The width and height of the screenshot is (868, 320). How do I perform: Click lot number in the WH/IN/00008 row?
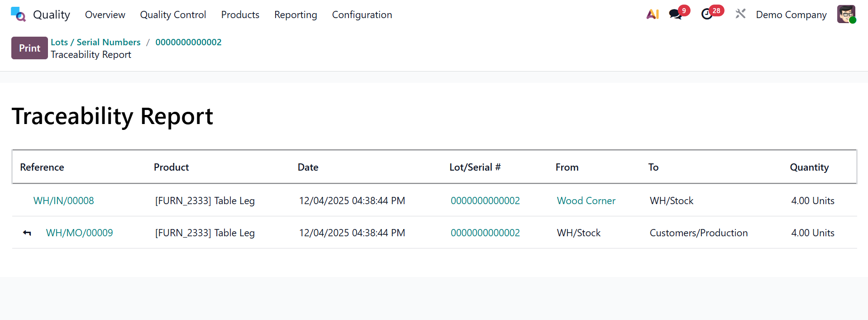click(485, 201)
